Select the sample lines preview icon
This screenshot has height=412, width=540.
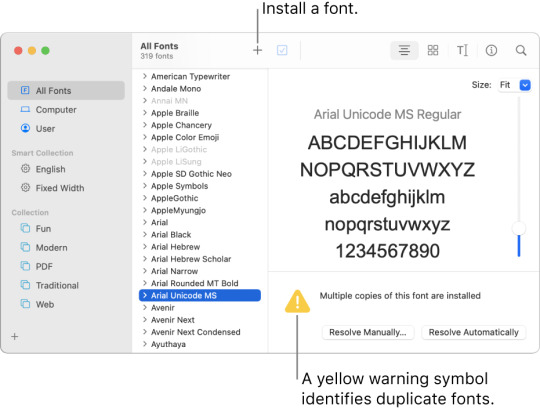coord(404,50)
